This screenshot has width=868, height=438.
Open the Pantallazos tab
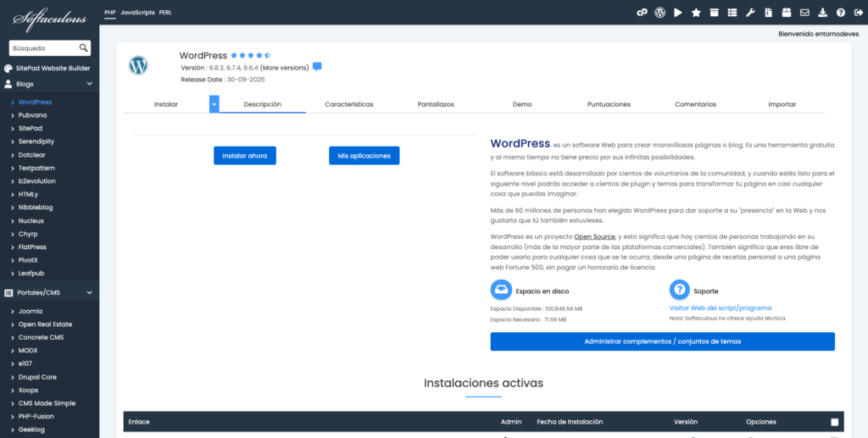(x=436, y=104)
